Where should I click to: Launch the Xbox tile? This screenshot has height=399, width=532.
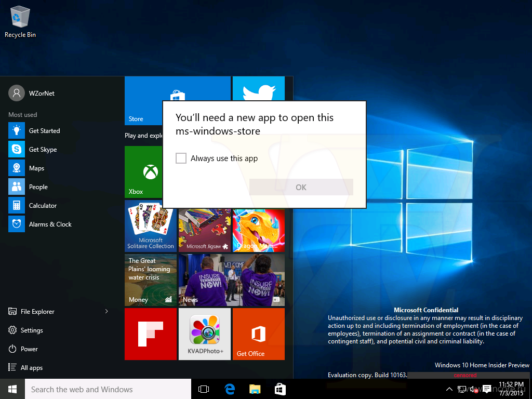click(x=143, y=172)
